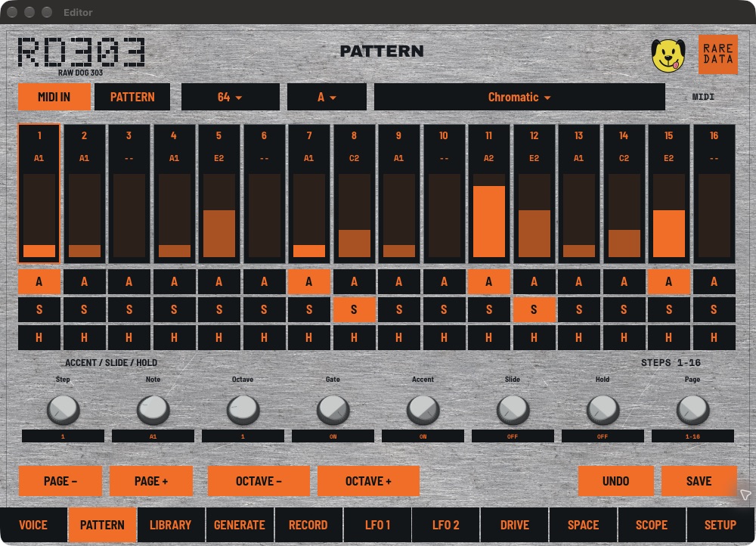This screenshot has width=756, height=546.
Task: Select the empty step 10 column
Action: click(x=444, y=194)
